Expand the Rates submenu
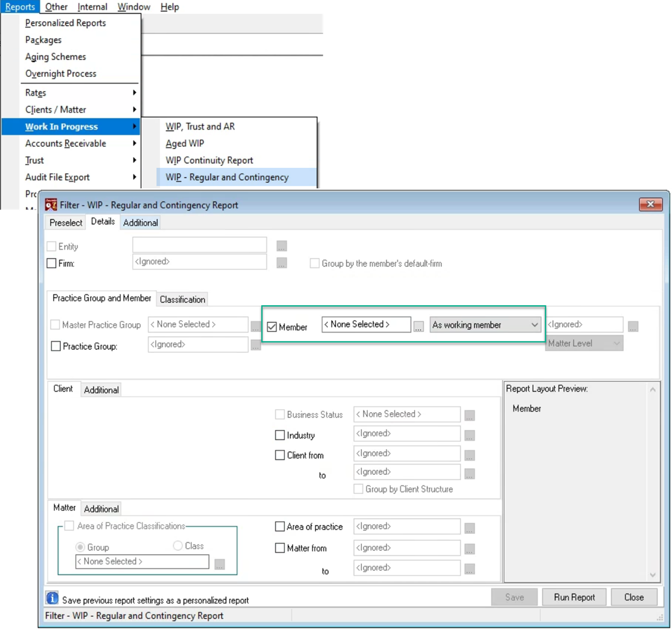672x630 pixels. click(79, 93)
